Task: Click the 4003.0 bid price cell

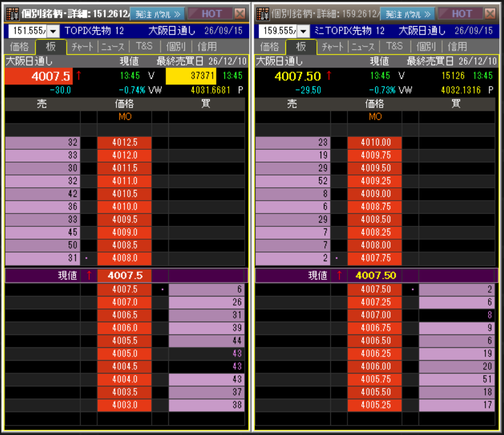Action: [125, 405]
